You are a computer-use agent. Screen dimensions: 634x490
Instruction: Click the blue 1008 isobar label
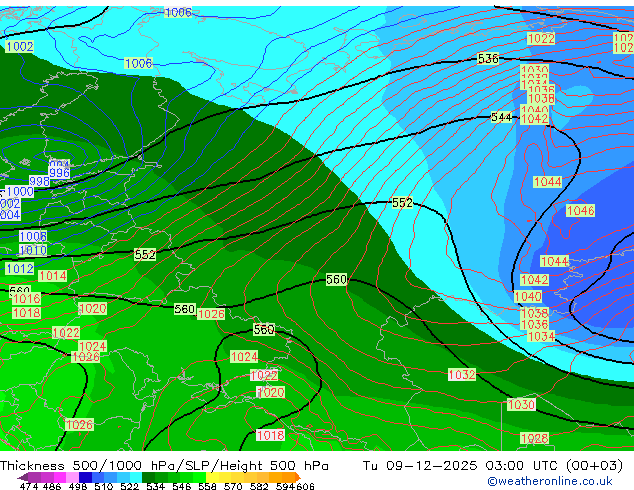(x=33, y=237)
